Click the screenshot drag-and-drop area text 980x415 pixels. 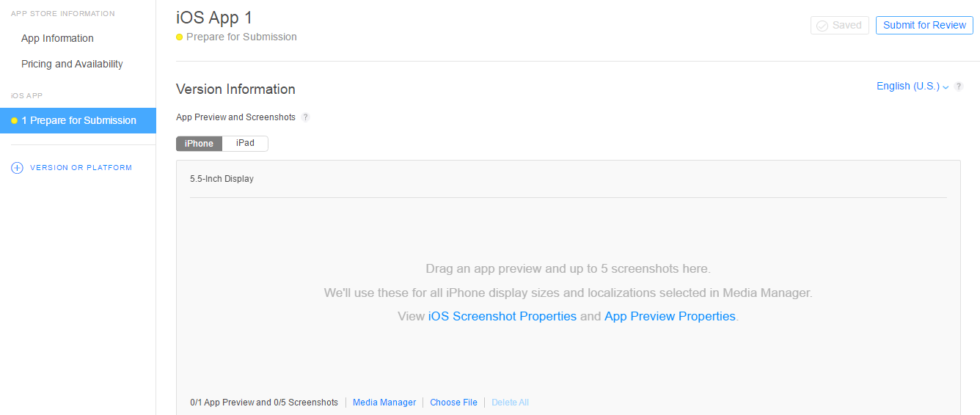click(x=568, y=268)
